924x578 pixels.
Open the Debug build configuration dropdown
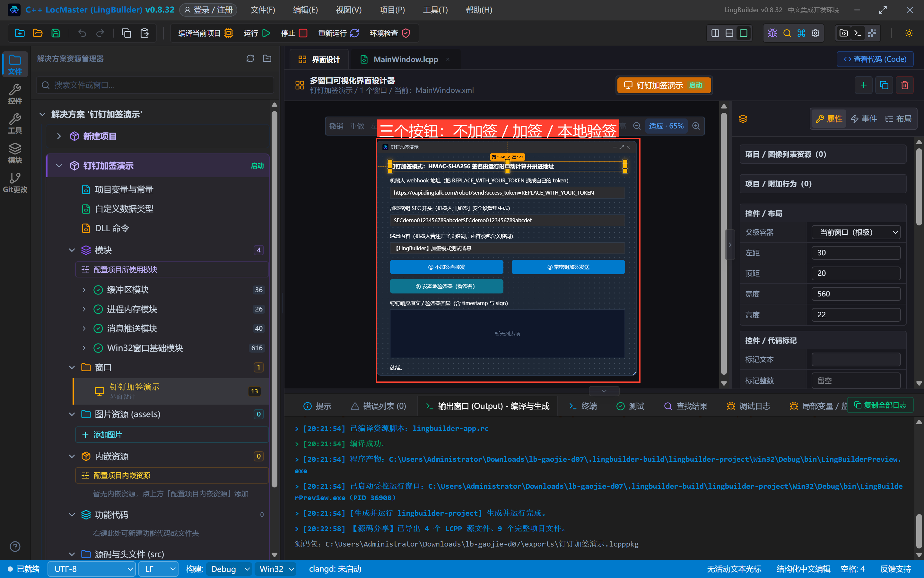tap(229, 569)
